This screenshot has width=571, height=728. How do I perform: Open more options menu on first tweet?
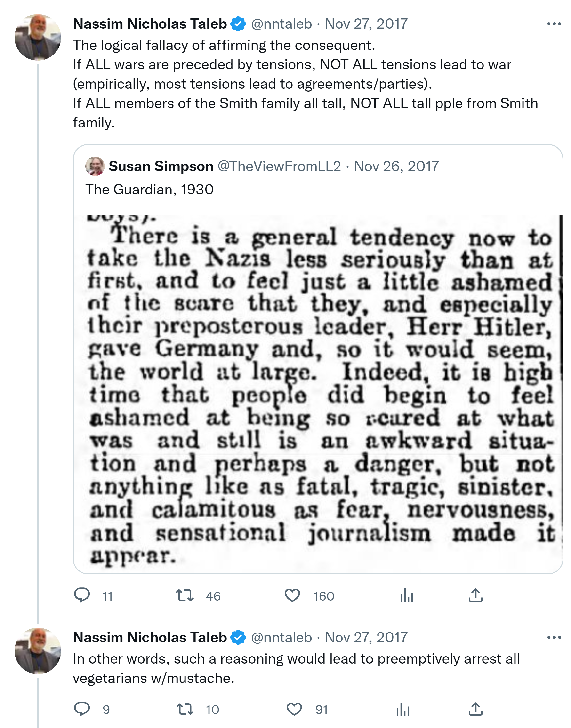tap(554, 24)
